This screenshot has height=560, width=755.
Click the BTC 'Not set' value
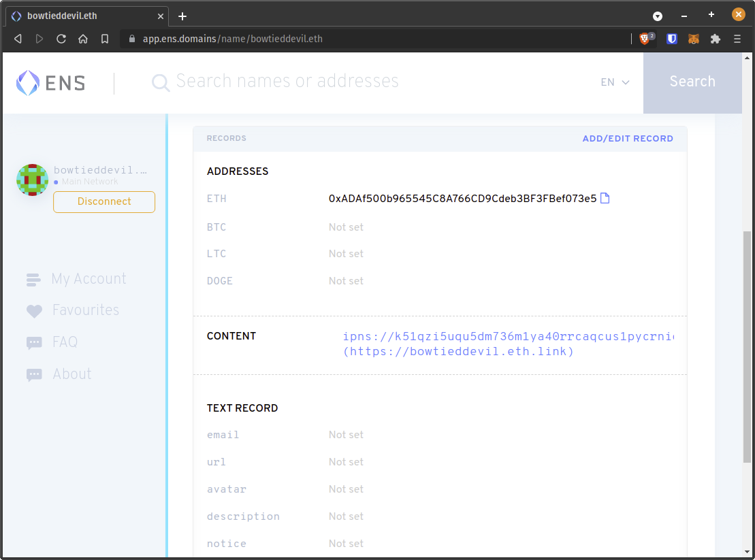coord(346,227)
